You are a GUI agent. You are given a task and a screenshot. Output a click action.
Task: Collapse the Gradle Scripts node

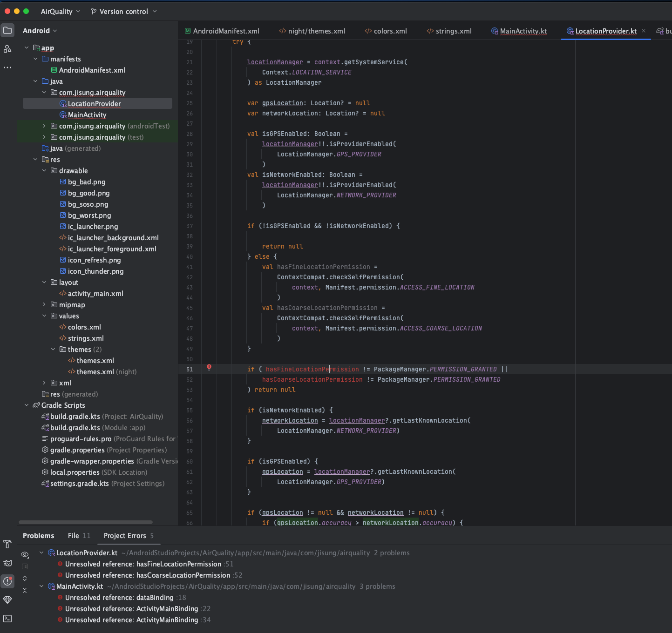click(x=27, y=405)
